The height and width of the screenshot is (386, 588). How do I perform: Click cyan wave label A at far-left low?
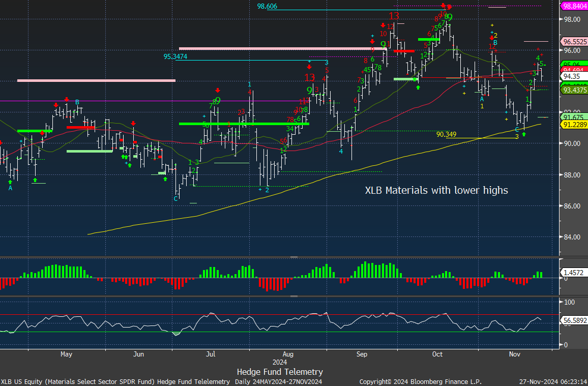click(10, 188)
